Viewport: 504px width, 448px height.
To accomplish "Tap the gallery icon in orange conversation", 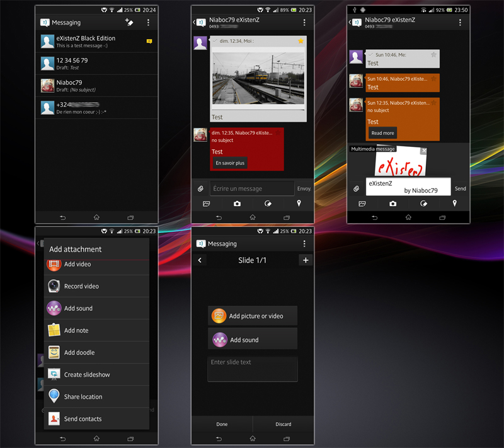I will coord(362,204).
